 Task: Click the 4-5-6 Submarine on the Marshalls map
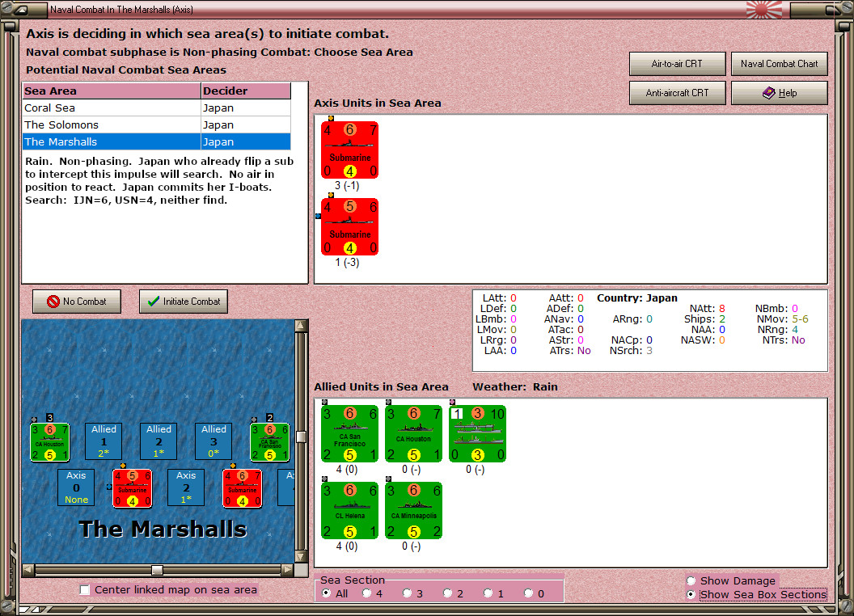tap(133, 488)
